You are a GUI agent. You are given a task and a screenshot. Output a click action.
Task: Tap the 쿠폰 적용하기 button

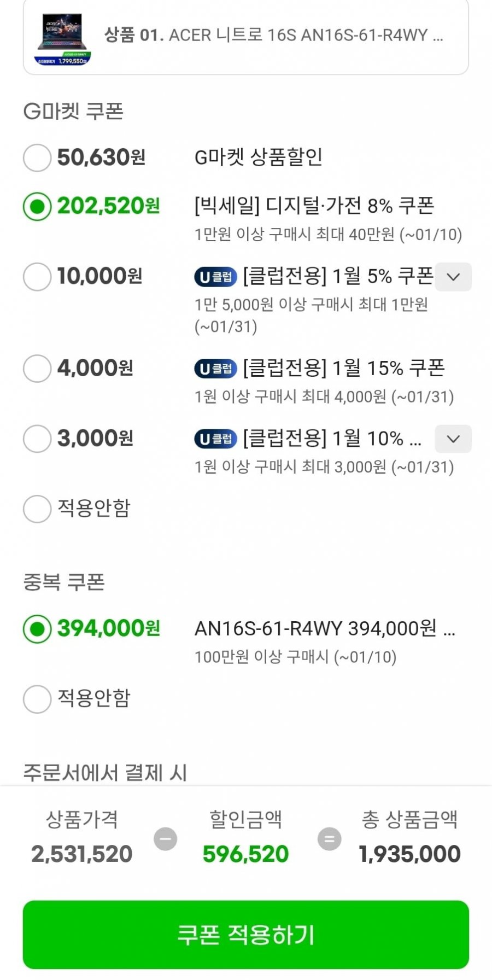pos(246,934)
